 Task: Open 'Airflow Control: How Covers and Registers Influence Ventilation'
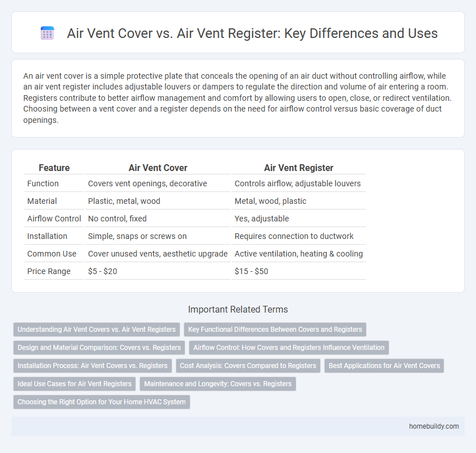pyautogui.click(x=289, y=348)
